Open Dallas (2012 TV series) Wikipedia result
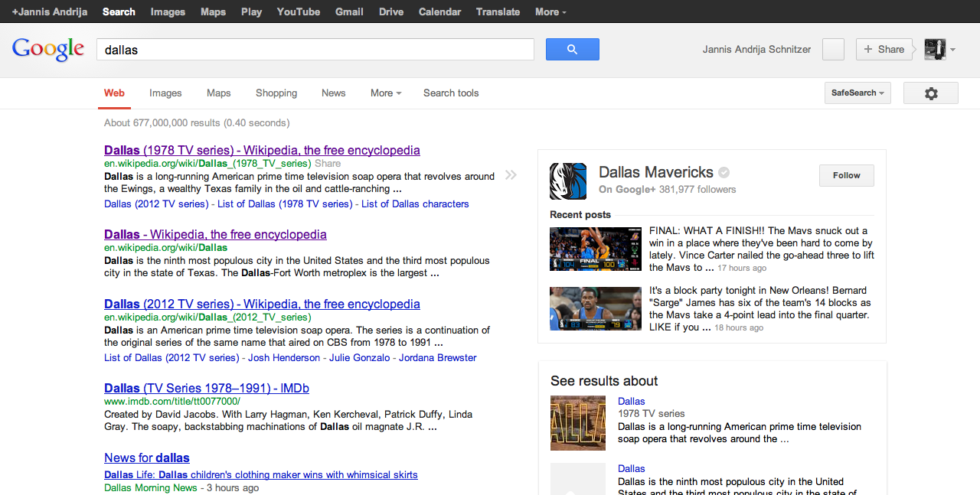This screenshot has height=495, width=980. [262, 304]
